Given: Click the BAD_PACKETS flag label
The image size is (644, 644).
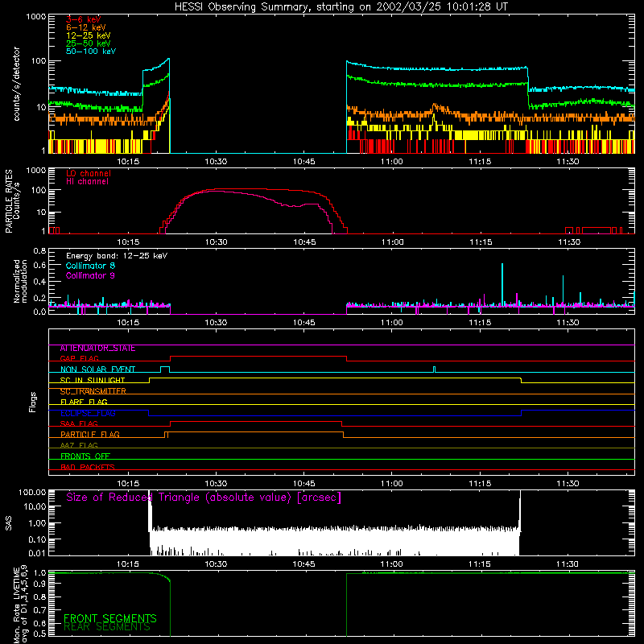Looking at the screenshot, I should (x=88, y=467).
